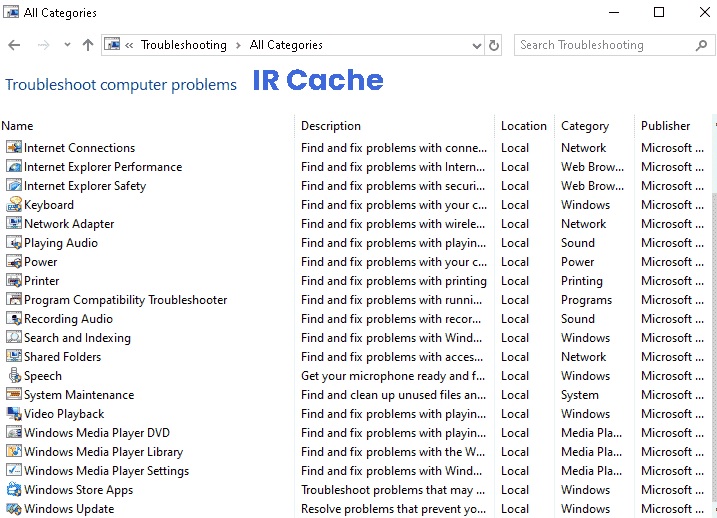Click the Windows Store Apps icon
The height and width of the screenshot is (518, 717).
coord(14,489)
